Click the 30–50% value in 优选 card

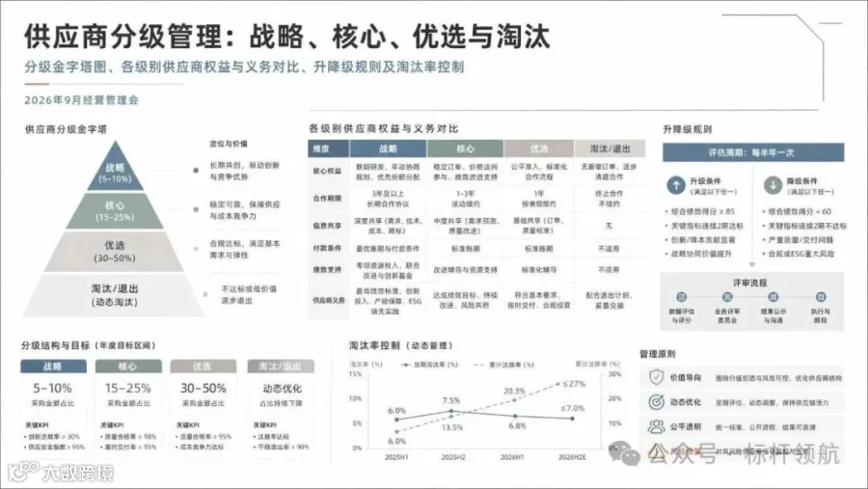[203, 388]
